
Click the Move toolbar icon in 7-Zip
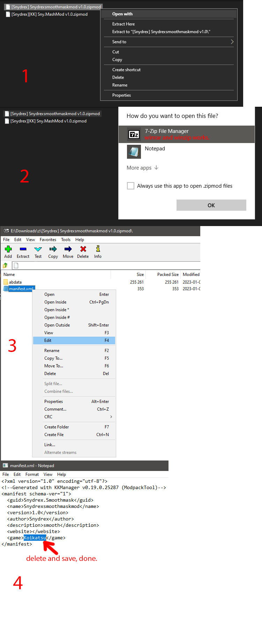(68, 249)
